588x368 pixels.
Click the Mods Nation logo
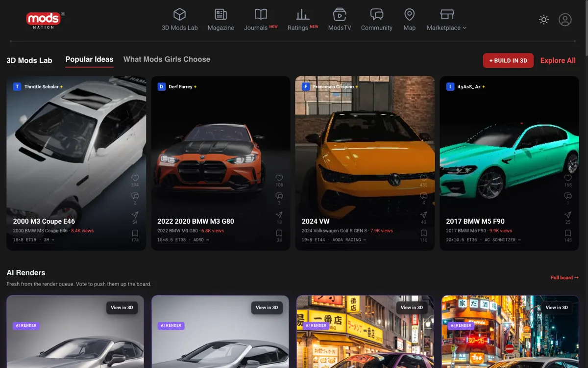pos(45,20)
